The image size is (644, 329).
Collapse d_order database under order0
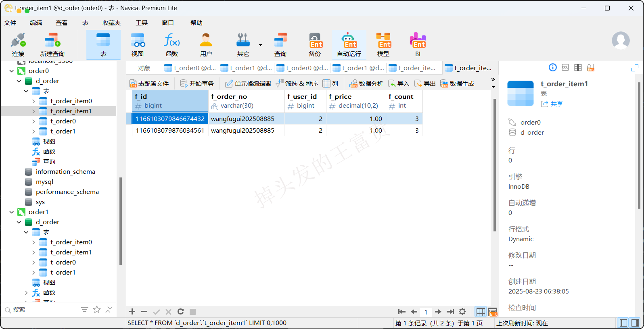(19, 81)
